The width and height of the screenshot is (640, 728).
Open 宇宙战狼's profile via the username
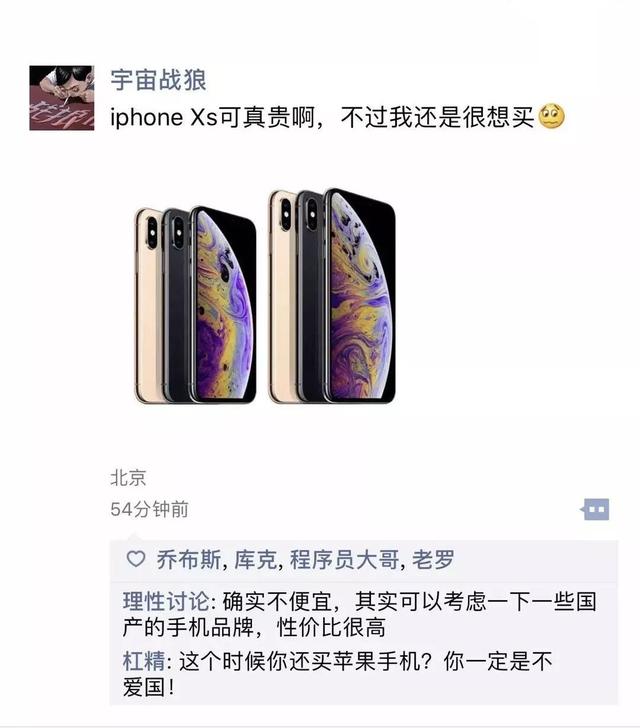pyautogui.click(x=158, y=80)
